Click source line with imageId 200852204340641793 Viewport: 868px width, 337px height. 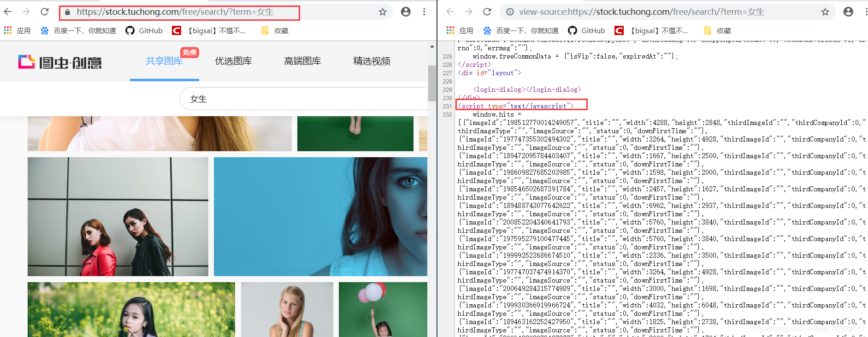click(662, 226)
